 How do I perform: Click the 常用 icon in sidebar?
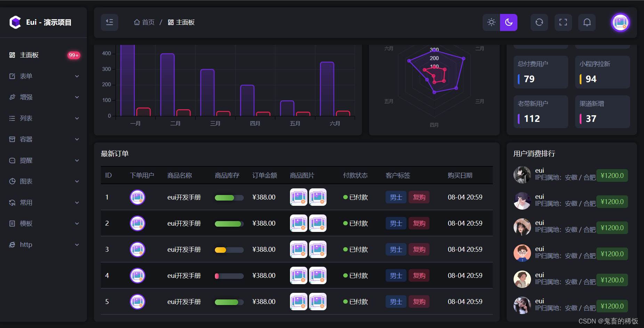tap(12, 203)
